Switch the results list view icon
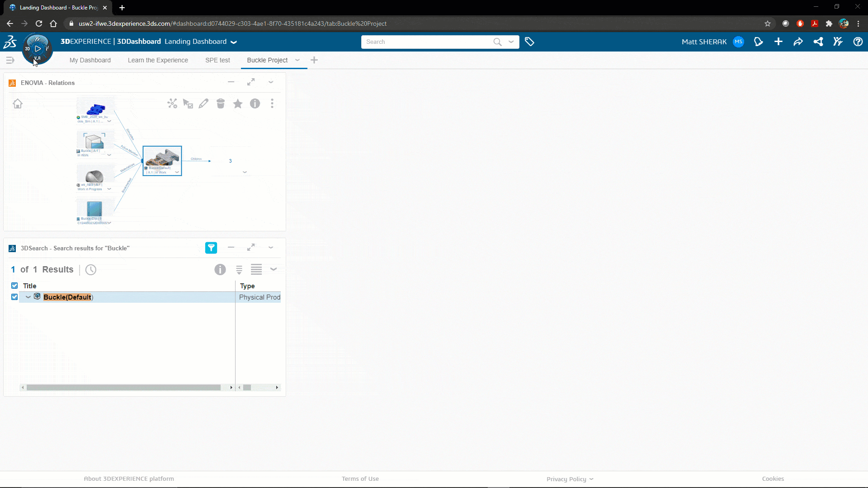Image resolution: width=868 pixels, height=488 pixels. (x=256, y=270)
